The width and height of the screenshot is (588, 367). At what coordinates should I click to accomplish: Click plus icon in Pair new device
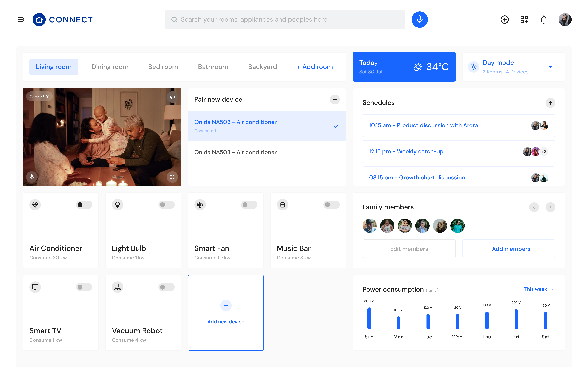click(x=335, y=99)
